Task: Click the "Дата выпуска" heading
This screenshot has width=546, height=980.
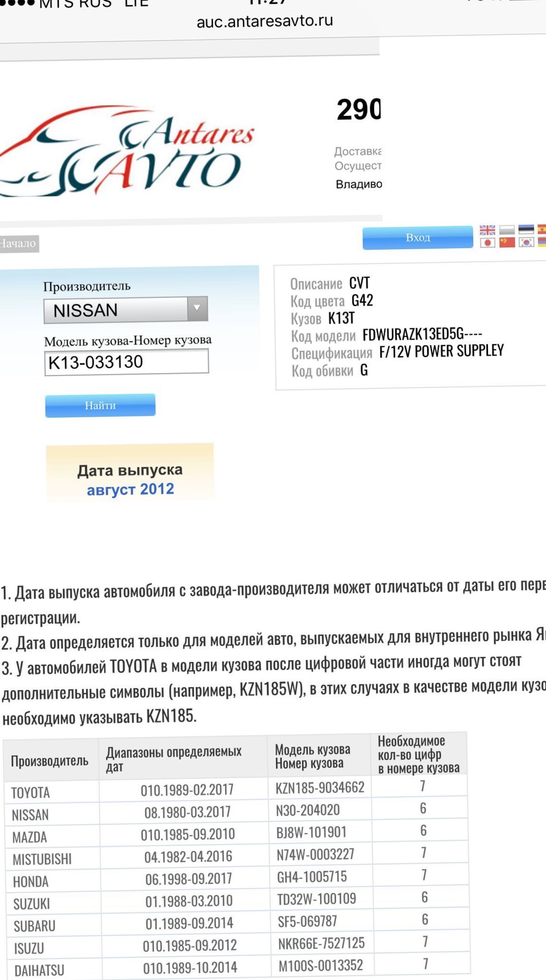Action: pos(130,470)
